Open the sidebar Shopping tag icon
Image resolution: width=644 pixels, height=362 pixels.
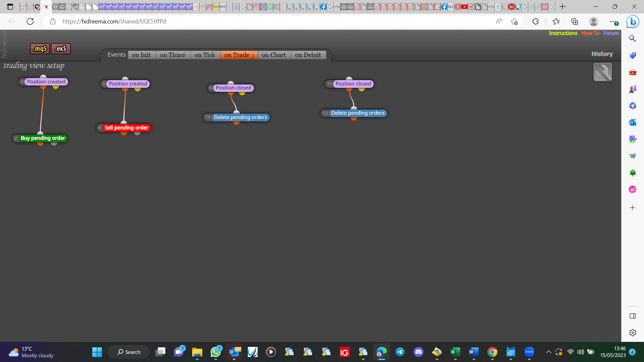pos(633,55)
